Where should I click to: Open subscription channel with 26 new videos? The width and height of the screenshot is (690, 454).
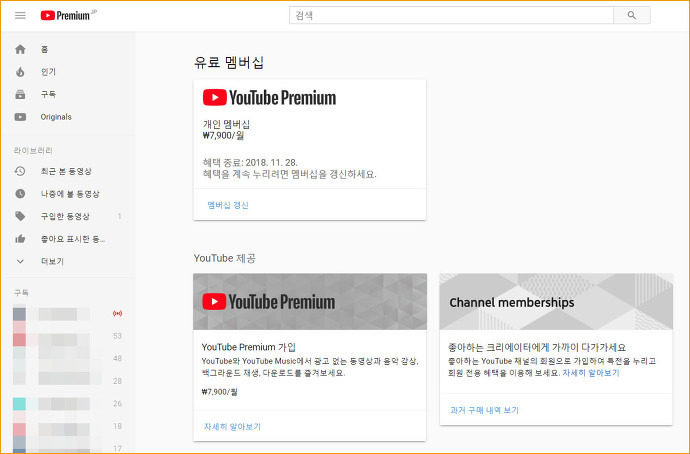(x=68, y=403)
